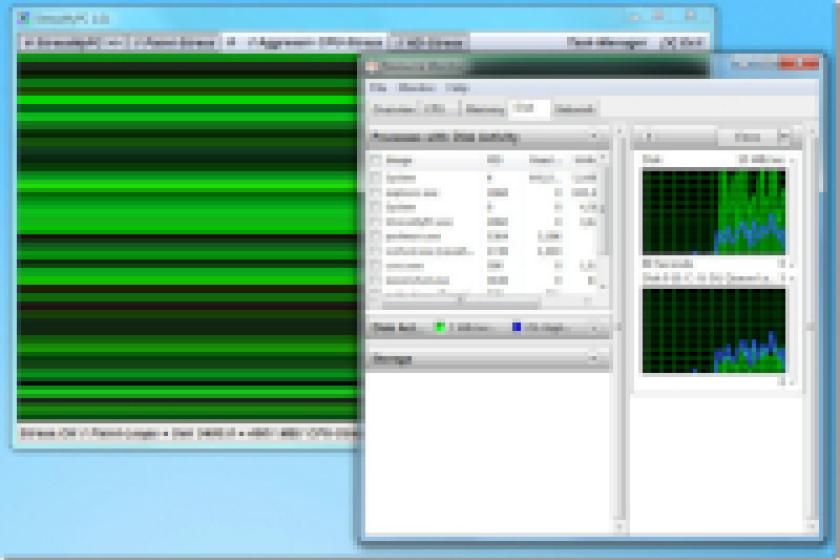Click the green square legend icon
This screenshot has width=840, height=560.
[x=440, y=327]
